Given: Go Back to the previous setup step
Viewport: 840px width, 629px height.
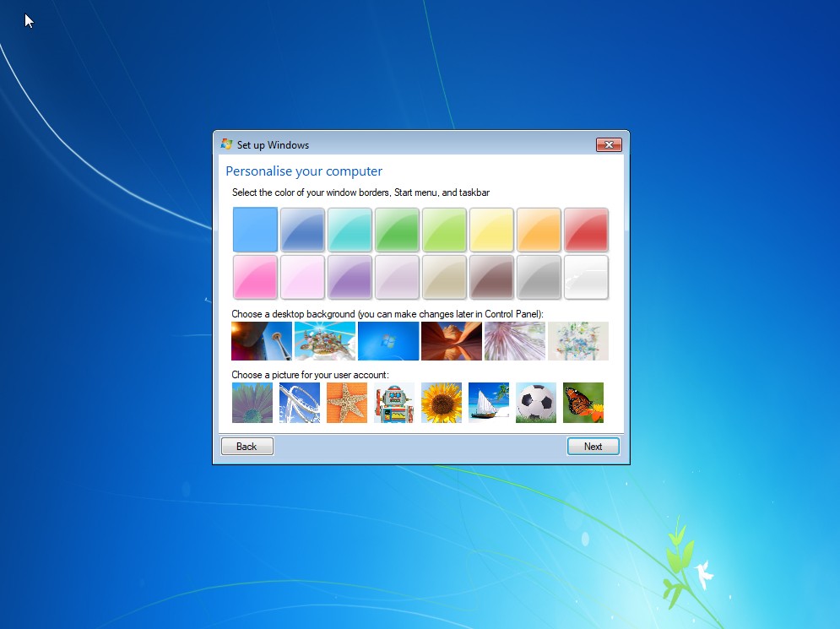Looking at the screenshot, I should (247, 447).
